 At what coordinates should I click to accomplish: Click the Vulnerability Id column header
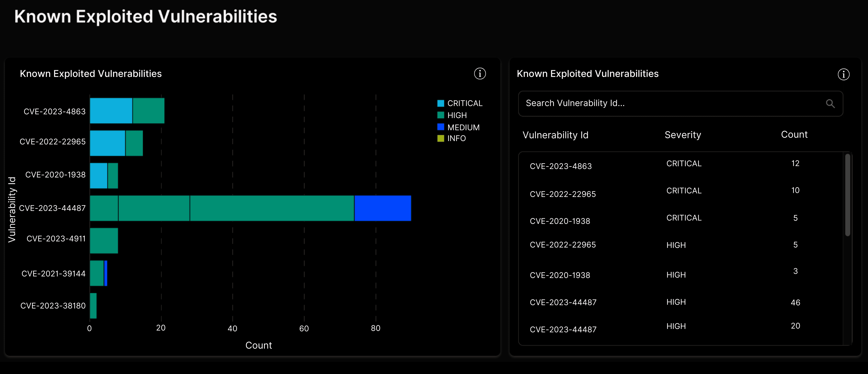555,135
